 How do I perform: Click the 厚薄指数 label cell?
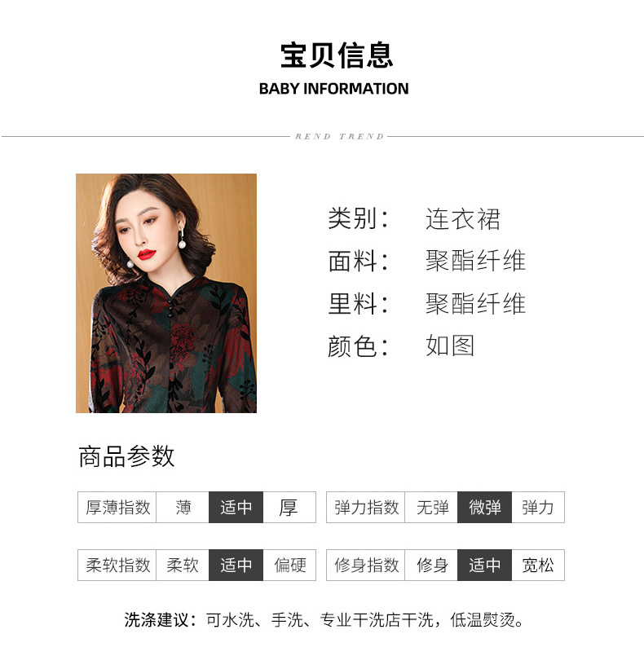(x=117, y=507)
